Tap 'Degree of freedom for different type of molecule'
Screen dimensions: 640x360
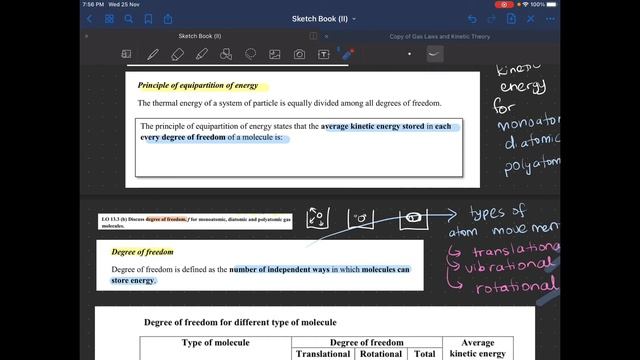(240, 322)
